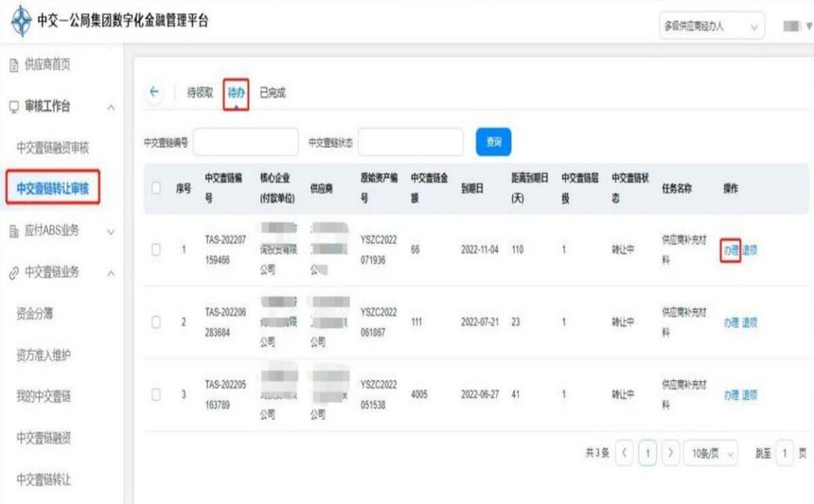The image size is (814, 504).
Task: Toggle the select-all header checkbox
Action: [x=156, y=188]
